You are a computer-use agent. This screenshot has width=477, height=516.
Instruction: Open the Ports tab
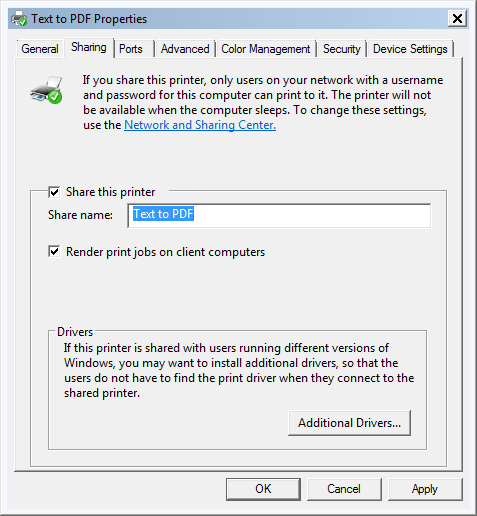131,49
